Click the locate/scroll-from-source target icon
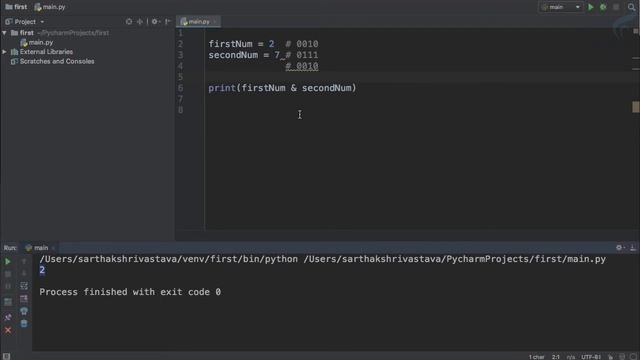 (x=129, y=22)
